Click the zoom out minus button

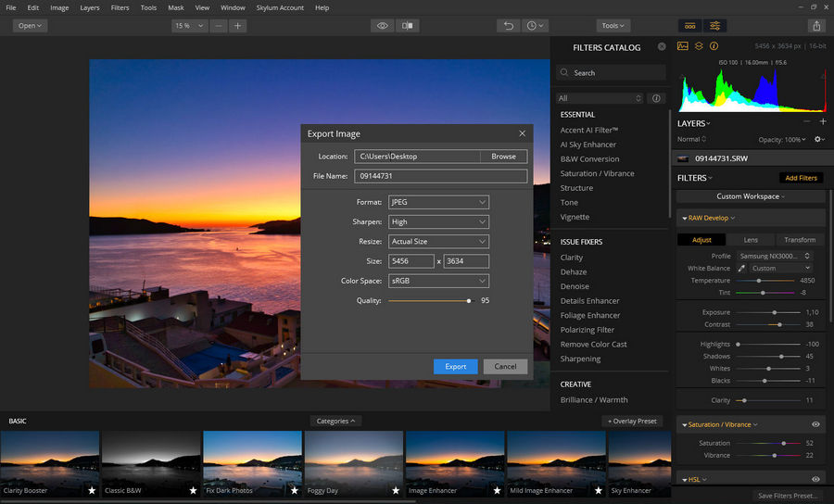(219, 26)
